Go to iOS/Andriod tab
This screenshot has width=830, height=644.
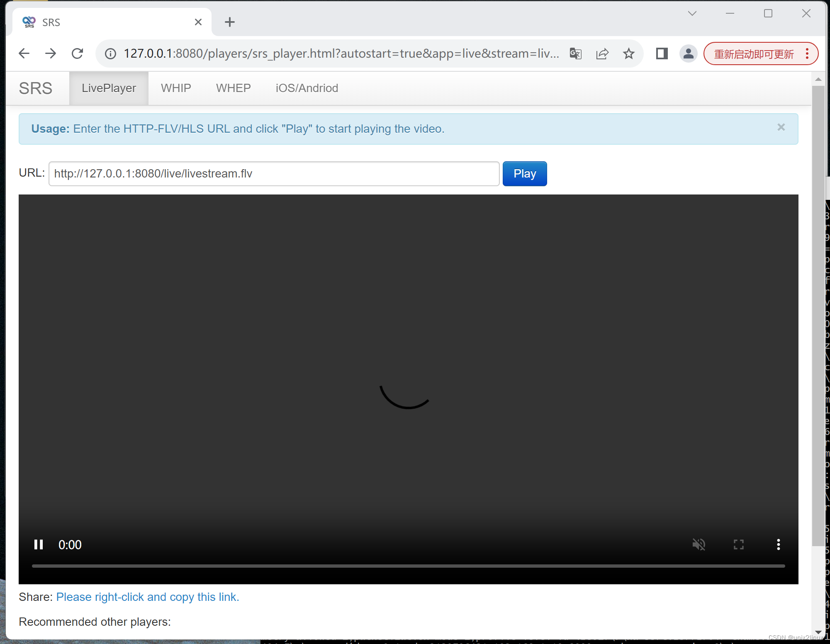[307, 88]
